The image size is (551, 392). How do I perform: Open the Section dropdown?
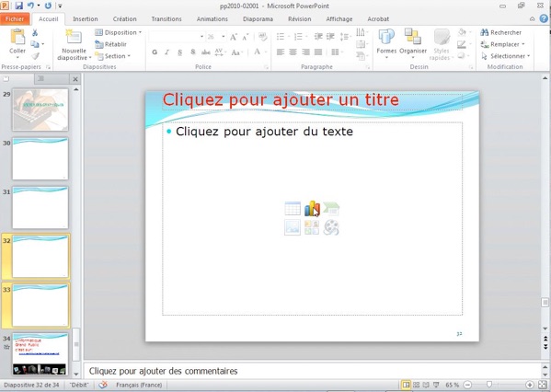point(113,56)
